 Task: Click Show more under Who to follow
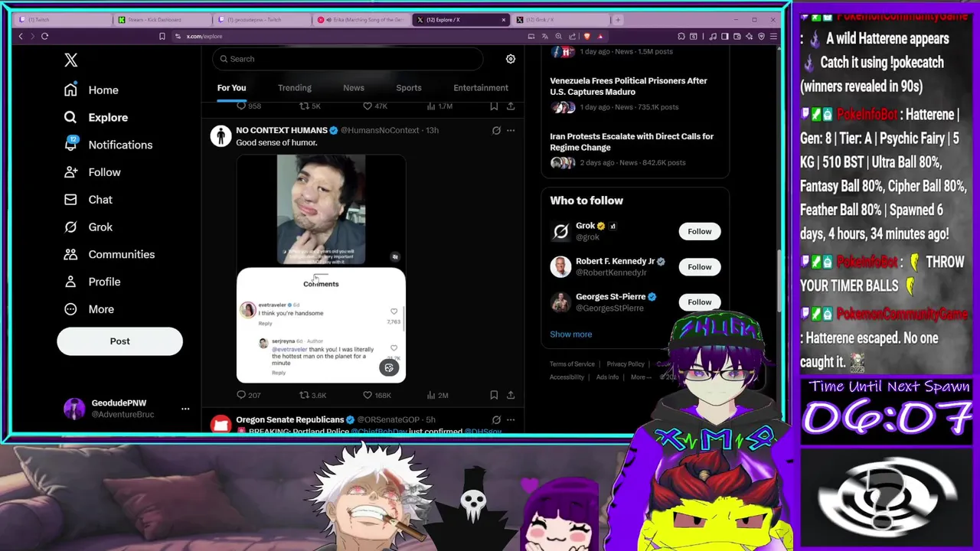[570, 334]
